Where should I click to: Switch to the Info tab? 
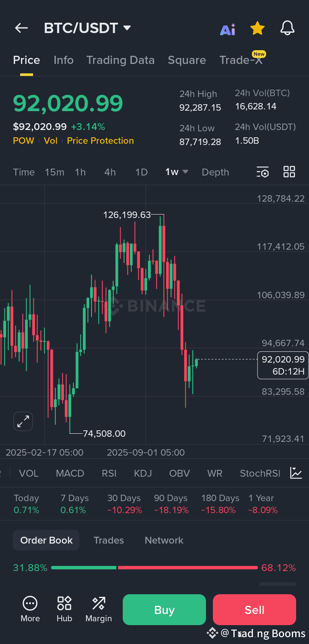tap(64, 60)
